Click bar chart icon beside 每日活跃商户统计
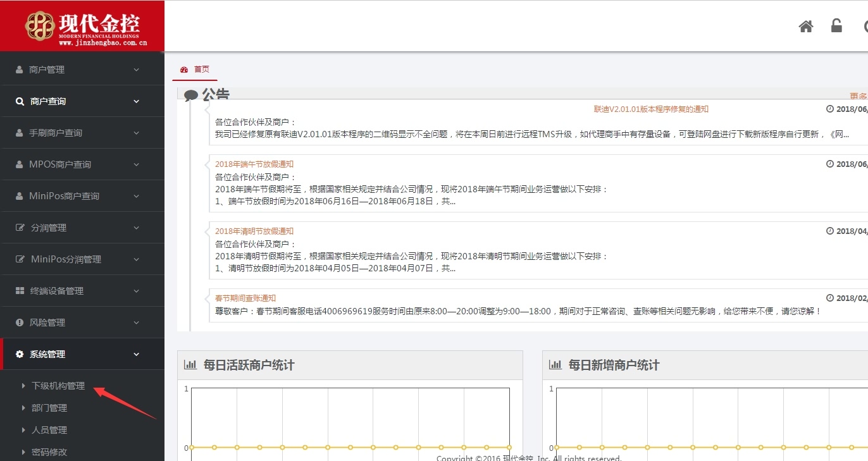868x461 pixels. 190,365
